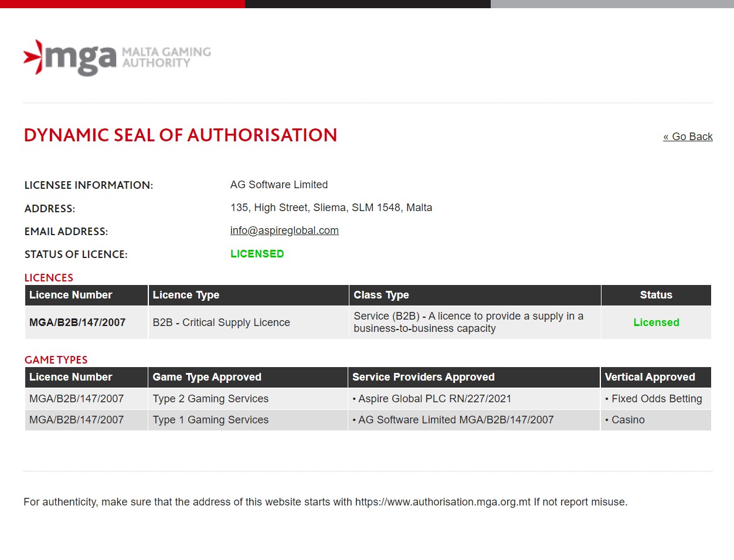Select the Type 1 Gaming Services row
The height and width of the screenshot is (560, 734).
(368, 420)
